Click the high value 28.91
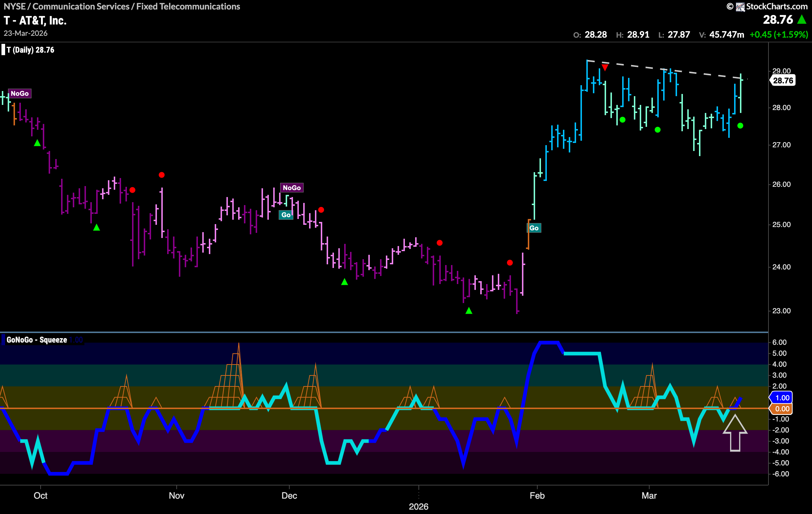812x514 pixels. click(x=638, y=35)
